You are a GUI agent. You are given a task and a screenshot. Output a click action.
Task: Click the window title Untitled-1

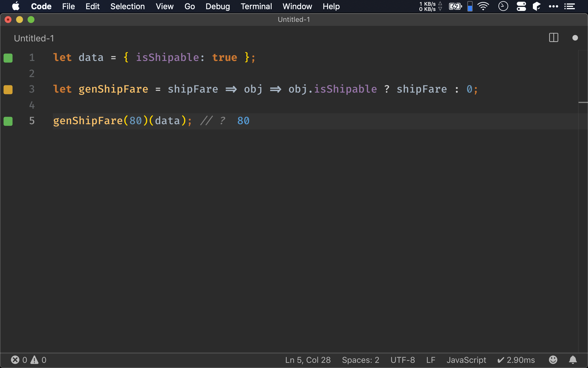(x=294, y=20)
